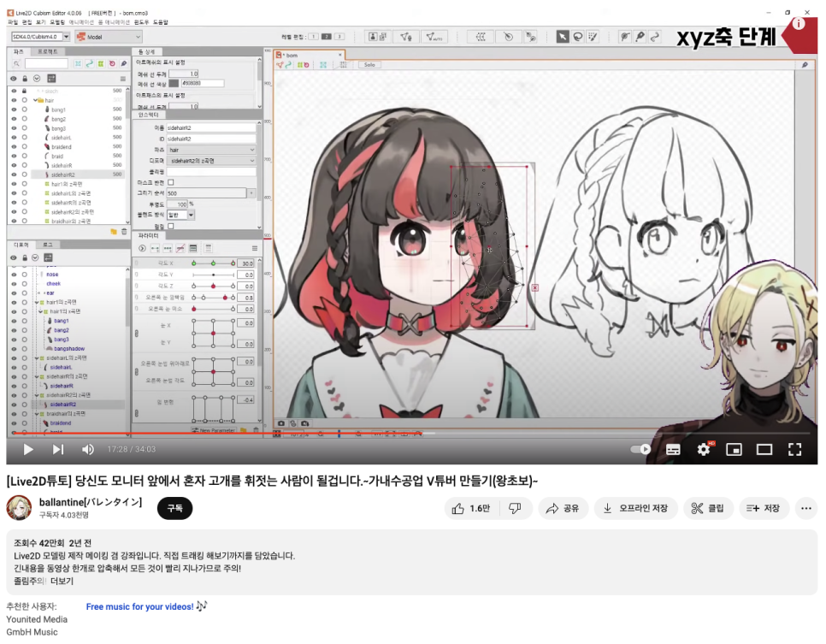This screenshot has width=826, height=644.
Task: Click the add two keys parameter icon
Action: (155, 248)
